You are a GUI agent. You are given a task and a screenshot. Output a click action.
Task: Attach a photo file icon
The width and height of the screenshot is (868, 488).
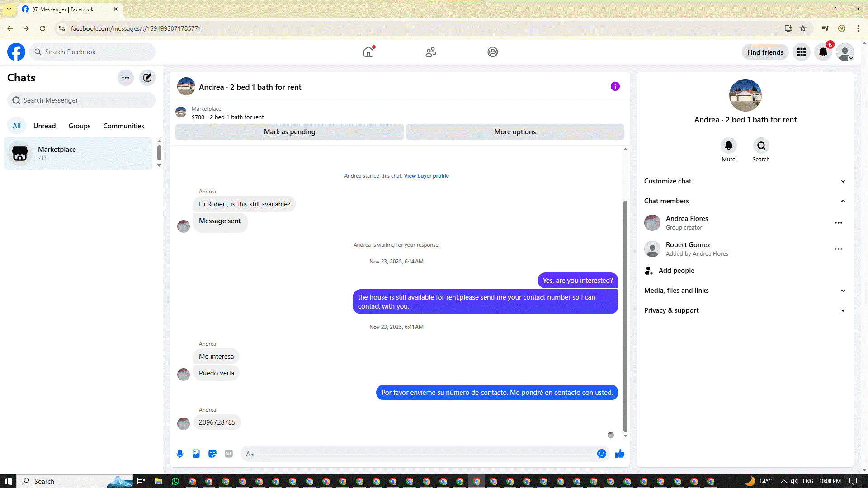[x=196, y=454]
